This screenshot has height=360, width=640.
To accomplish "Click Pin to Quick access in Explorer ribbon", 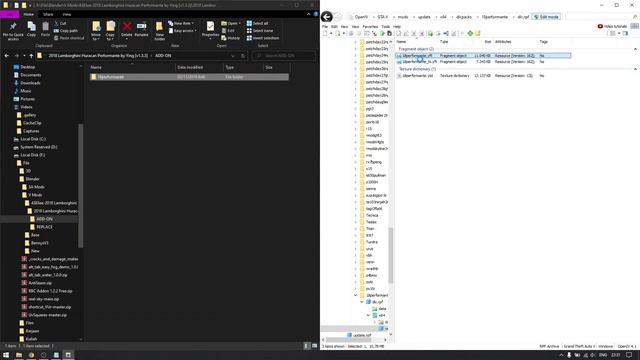I will [x=13, y=31].
